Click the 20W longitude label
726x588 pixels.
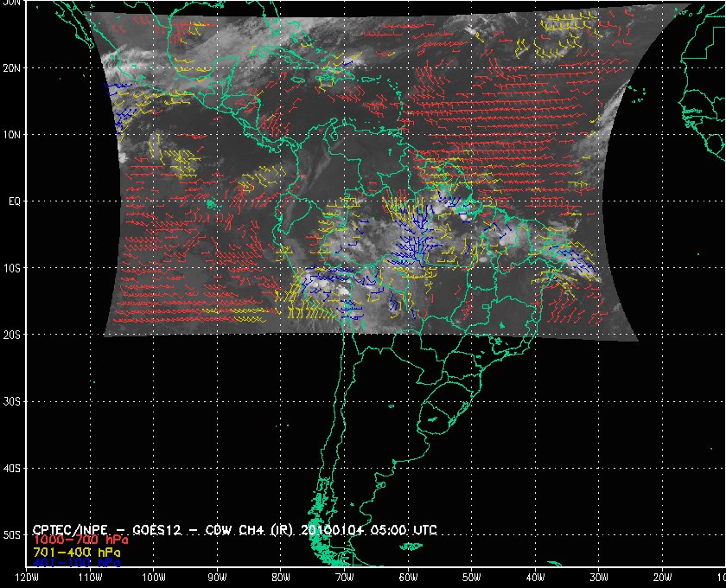[662, 578]
